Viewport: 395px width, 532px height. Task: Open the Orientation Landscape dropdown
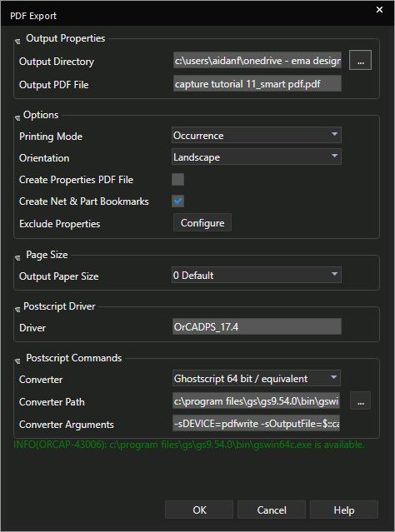click(x=257, y=157)
